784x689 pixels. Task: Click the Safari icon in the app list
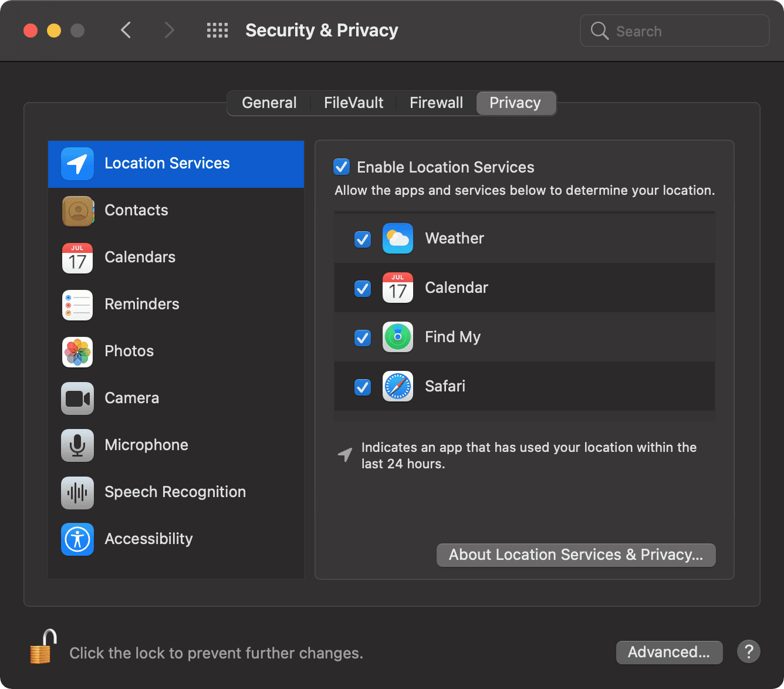tap(397, 386)
